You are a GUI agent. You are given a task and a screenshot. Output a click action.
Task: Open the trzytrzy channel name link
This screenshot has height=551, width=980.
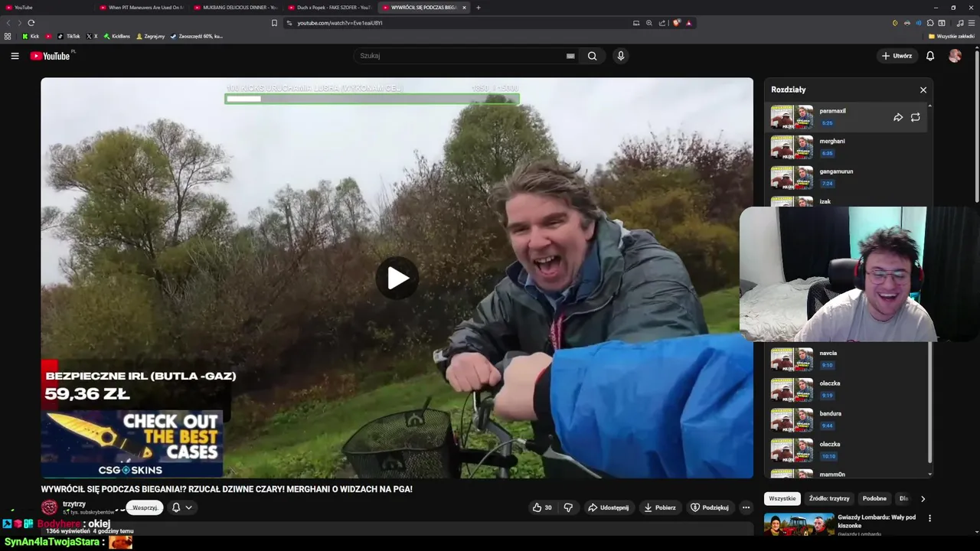(74, 504)
